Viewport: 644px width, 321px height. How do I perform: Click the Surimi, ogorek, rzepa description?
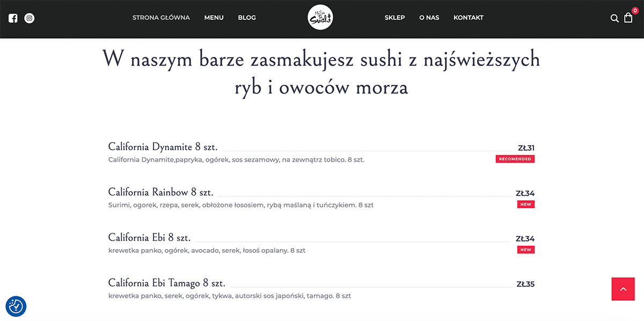coord(241,205)
